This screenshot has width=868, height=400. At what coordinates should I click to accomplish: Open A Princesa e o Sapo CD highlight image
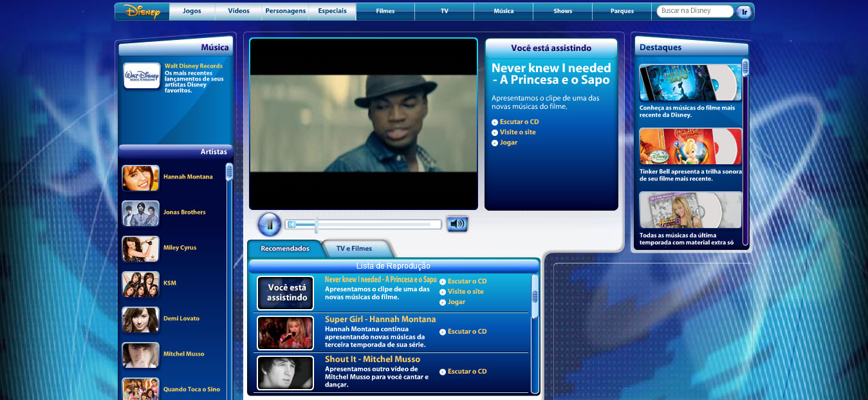coord(690,83)
